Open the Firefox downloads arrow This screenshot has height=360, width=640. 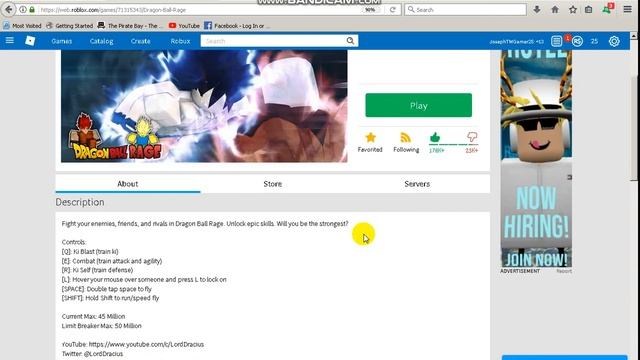coord(537,9)
